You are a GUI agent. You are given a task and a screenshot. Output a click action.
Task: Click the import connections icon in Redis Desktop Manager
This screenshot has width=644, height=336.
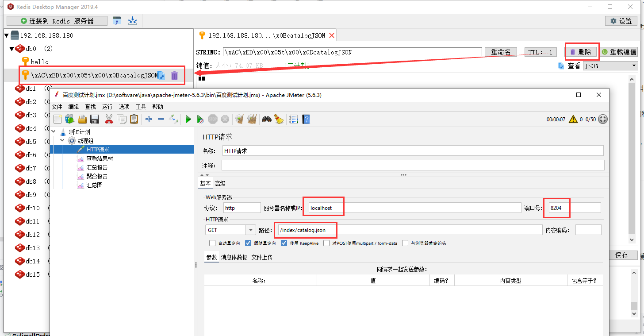point(117,21)
